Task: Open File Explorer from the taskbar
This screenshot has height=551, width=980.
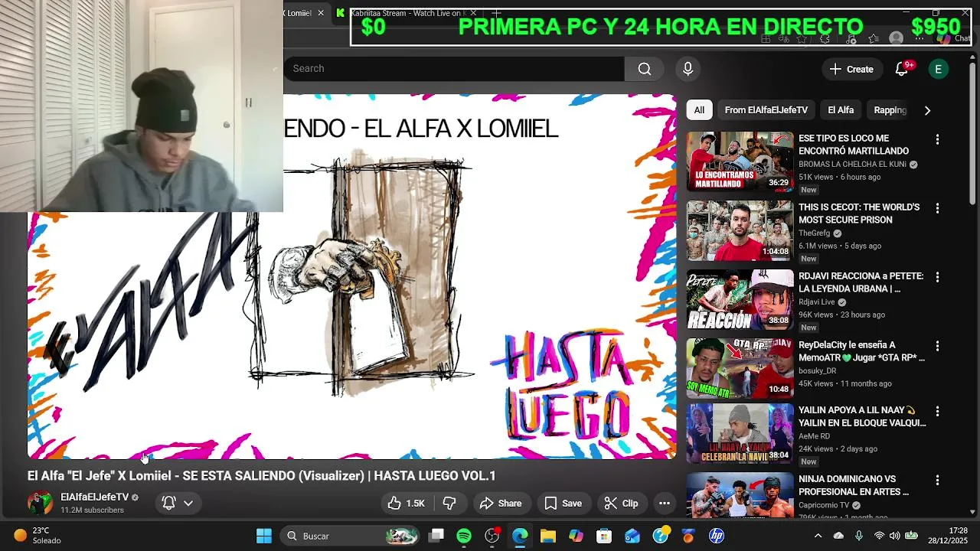Action: [548, 536]
